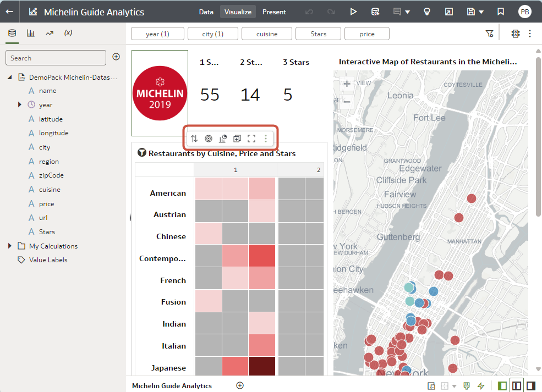542x392 pixels.
Task: Click the darkest red Japanese heatmap cell
Action: pos(262,366)
